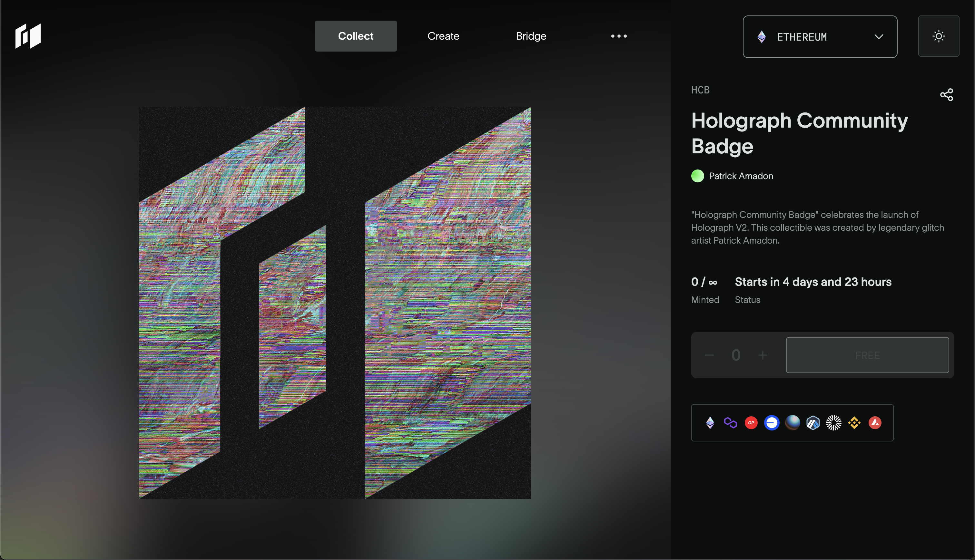Click the HCB collection symbol text
Image resolution: width=975 pixels, height=560 pixels.
tap(700, 90)
